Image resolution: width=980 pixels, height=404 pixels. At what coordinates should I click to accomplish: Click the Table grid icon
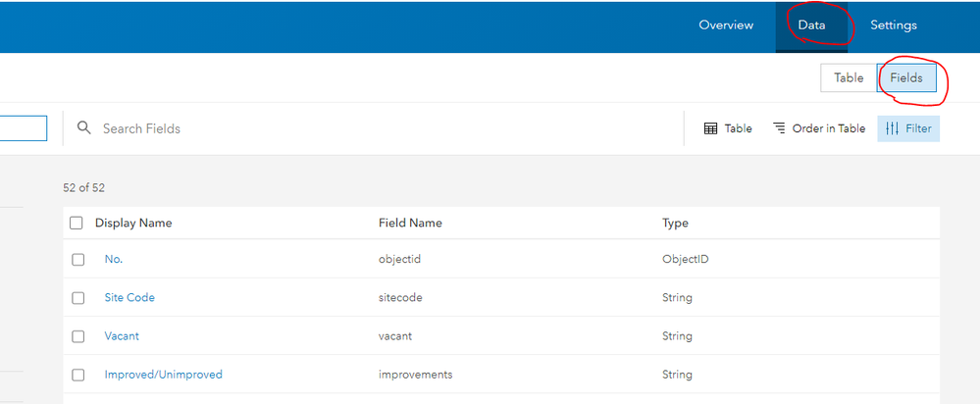point(711,128)
